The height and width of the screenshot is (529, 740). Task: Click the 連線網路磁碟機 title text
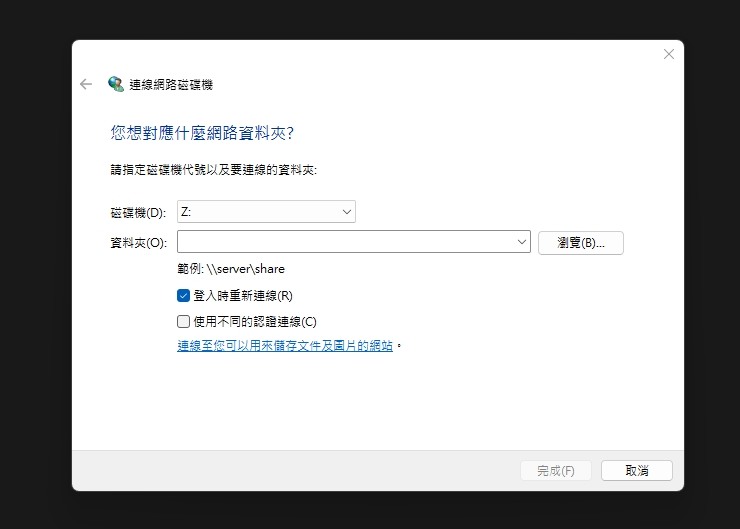(x=171, y=84)
